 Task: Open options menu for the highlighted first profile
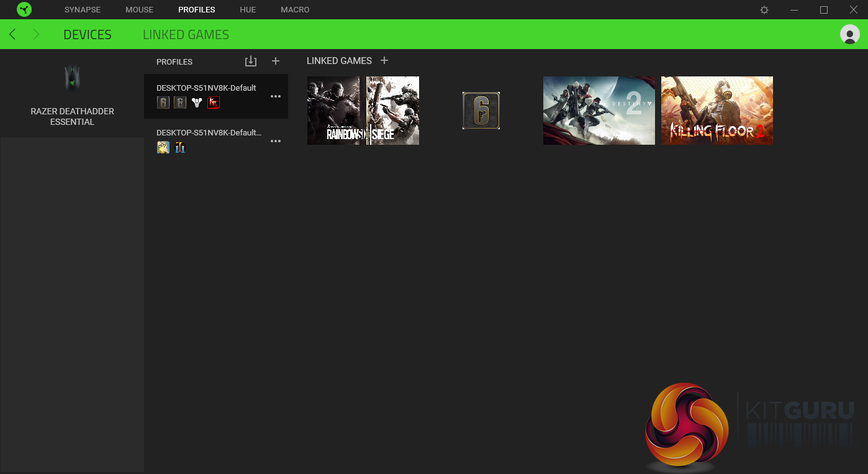276,96
